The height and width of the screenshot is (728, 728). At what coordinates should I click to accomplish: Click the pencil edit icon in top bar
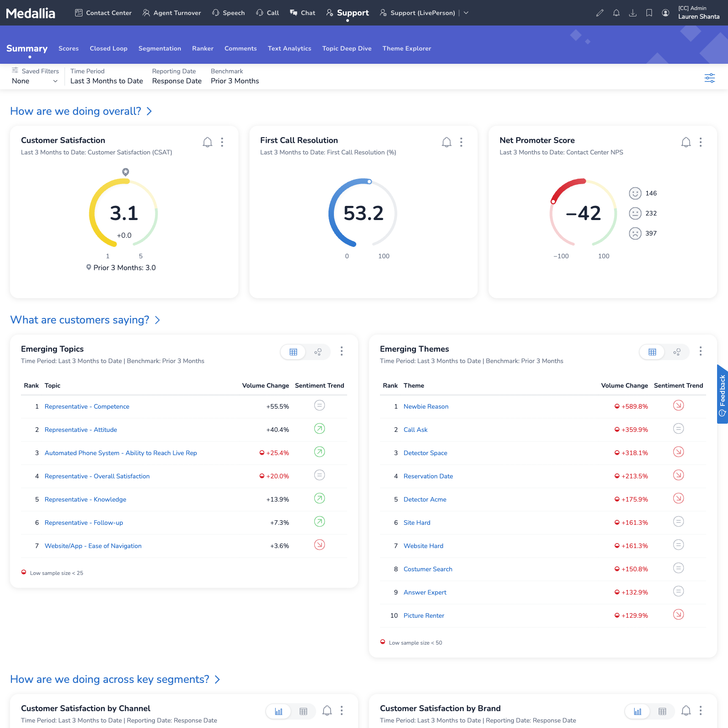click(x=600, y=13)
